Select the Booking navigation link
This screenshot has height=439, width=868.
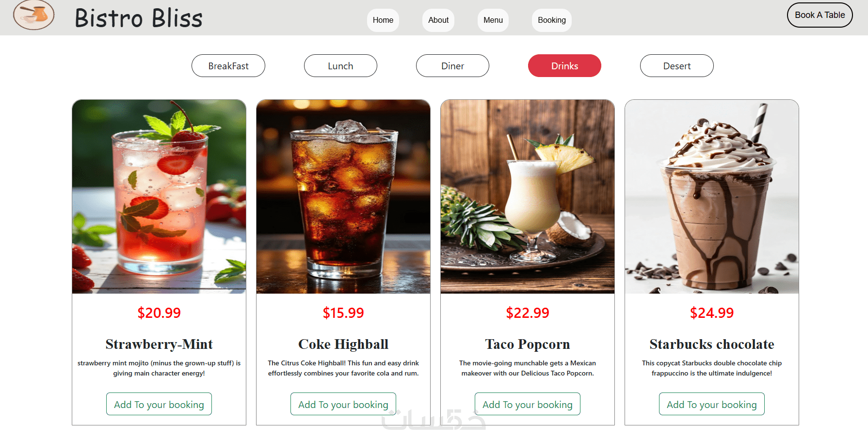pyautogui.click(x=552, y=20)
